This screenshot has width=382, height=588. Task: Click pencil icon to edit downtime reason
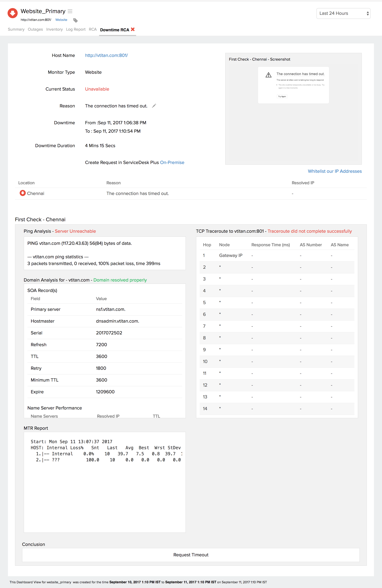coord(154,106)
